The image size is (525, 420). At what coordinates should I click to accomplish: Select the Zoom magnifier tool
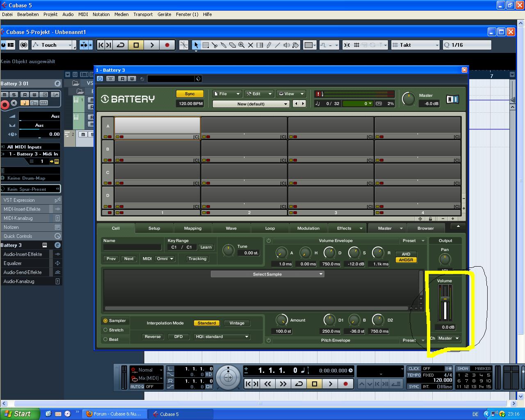pyautogui.click(x=242, y=45)
